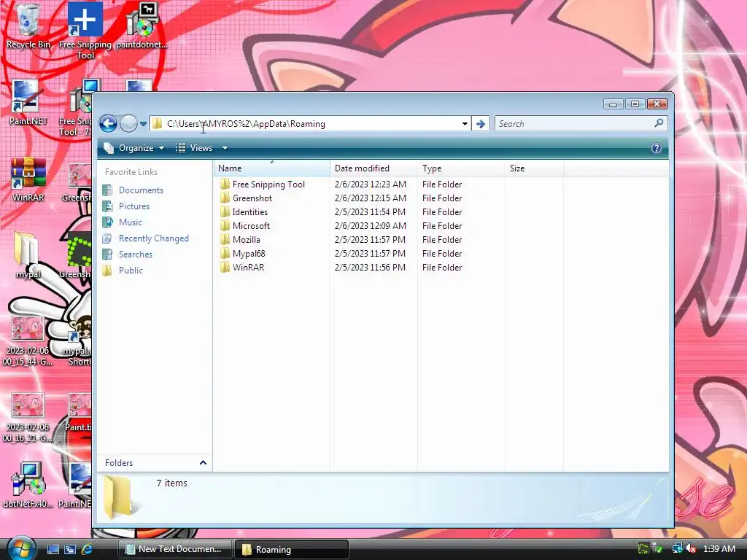The image size is (747, 560).
Task: Click date 2/6/2023 12:23 AM cell
Action: point(370,184)
